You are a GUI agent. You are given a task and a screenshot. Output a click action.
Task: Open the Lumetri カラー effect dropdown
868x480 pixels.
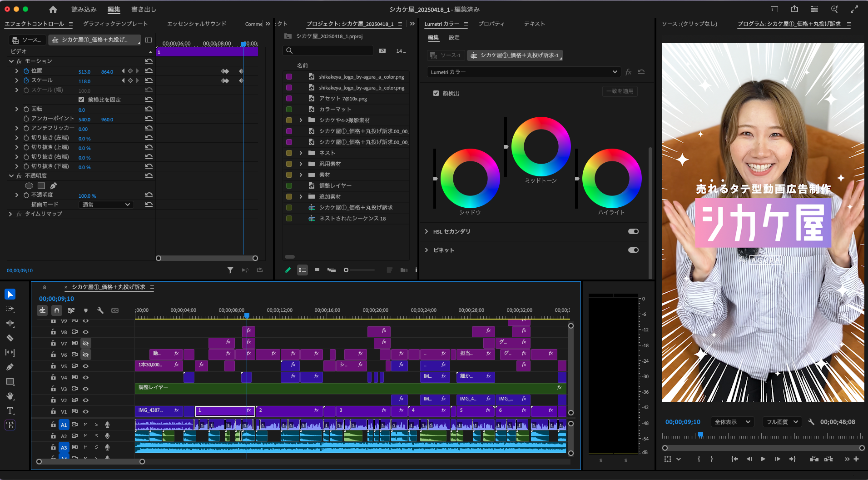[x=524, y=72]
